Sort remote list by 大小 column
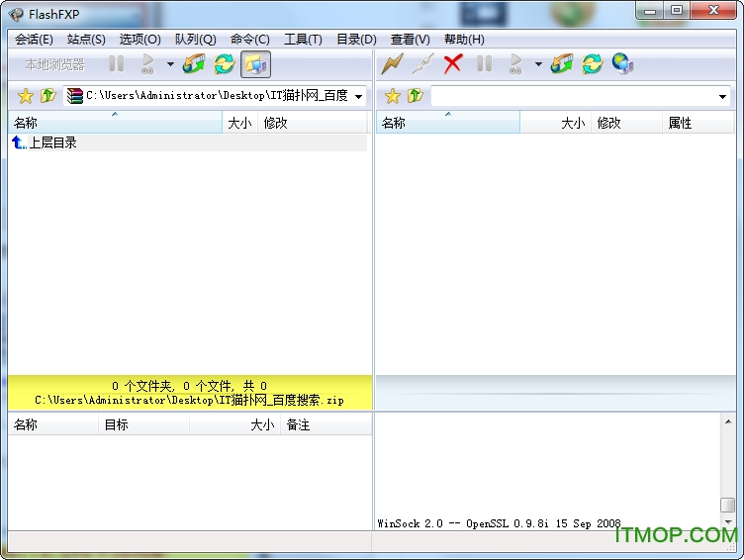 (x=556, y=123)
